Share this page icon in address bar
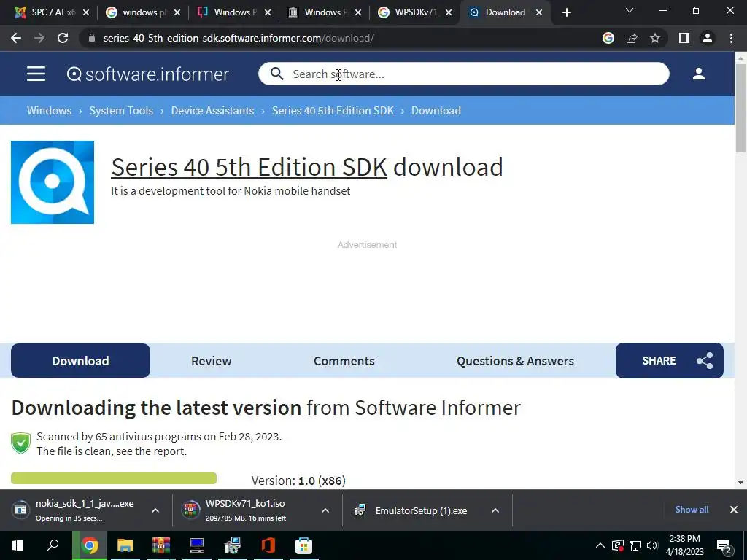747x560 pixels. 632,38
